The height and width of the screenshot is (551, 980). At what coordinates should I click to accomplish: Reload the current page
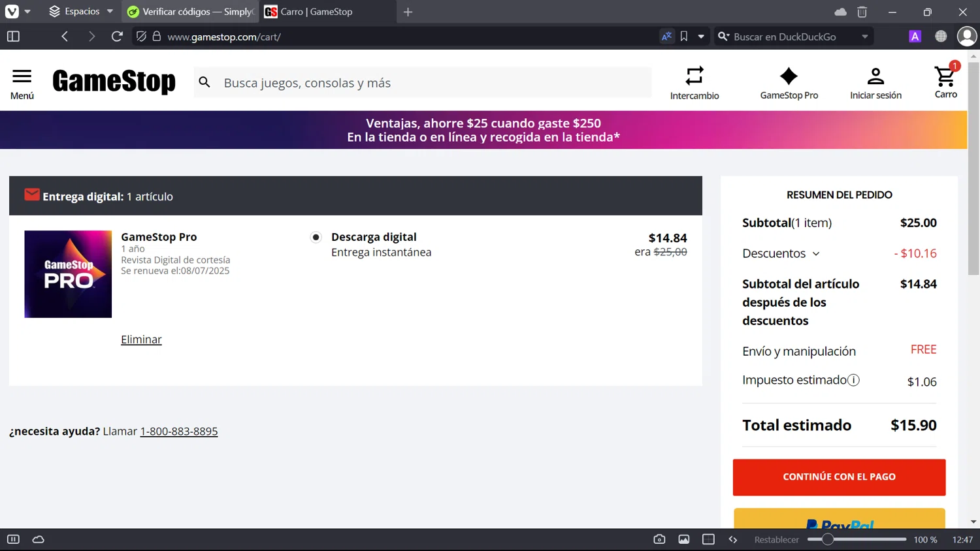[117, 37]
